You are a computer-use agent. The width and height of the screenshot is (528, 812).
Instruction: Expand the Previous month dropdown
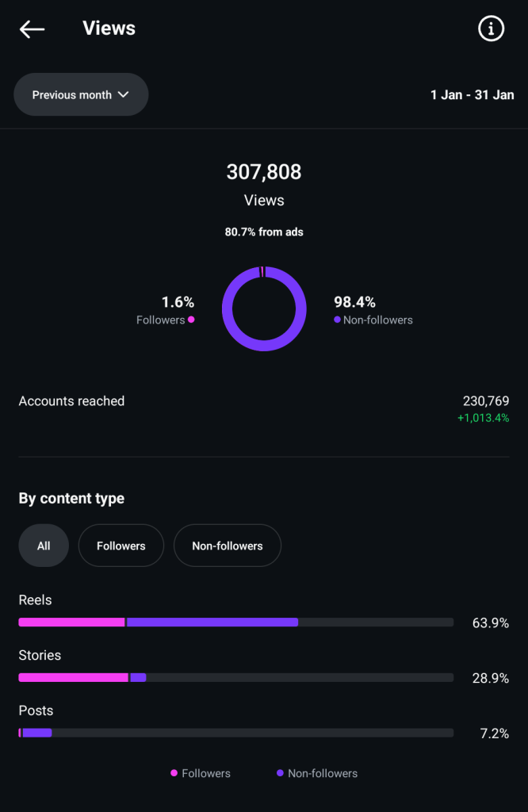pos(81,95)
